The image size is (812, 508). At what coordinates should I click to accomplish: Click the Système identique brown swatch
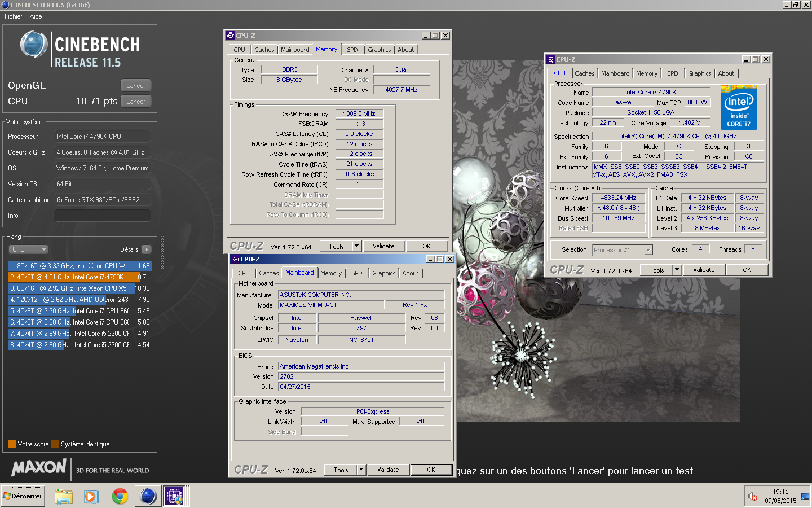55,444
